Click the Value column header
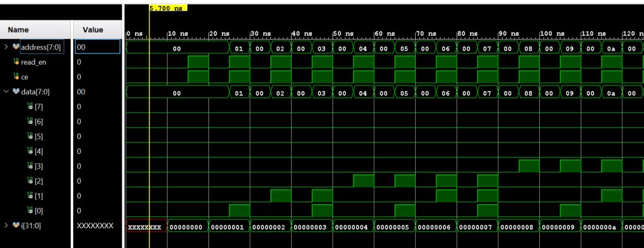The height and width of the screenshot is (248, 644). [x=96, y=29]
